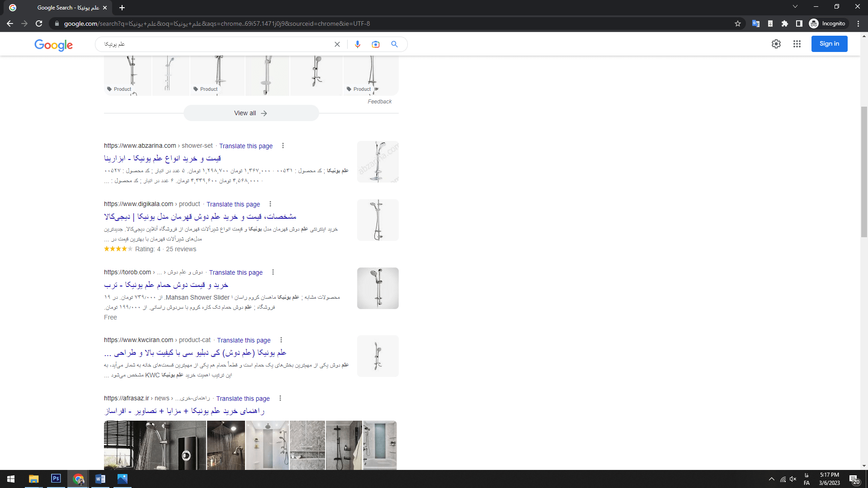The width and height of the screenshot is (868, 488).
Task: Click the muted volume tray icon
Action: point(793,479)
